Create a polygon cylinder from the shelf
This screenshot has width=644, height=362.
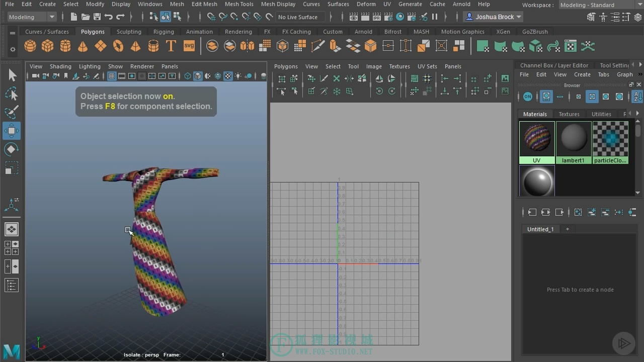(x=65, y=46)
